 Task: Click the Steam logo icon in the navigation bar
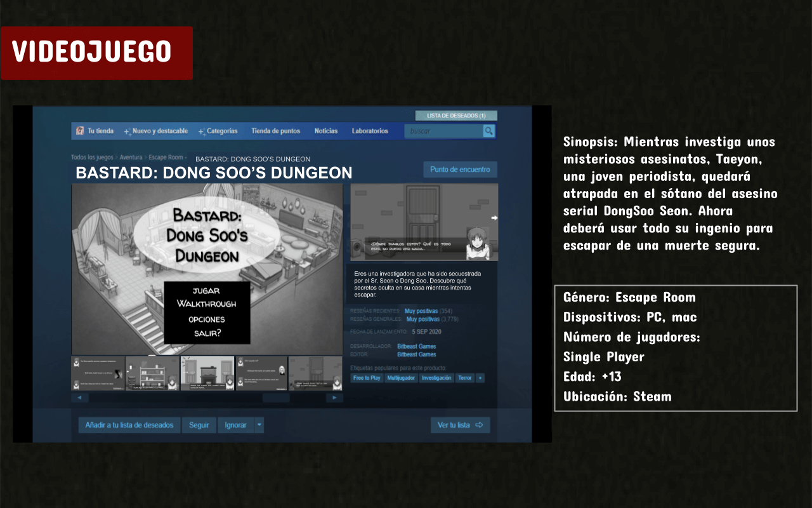click(x=79, y=131)
